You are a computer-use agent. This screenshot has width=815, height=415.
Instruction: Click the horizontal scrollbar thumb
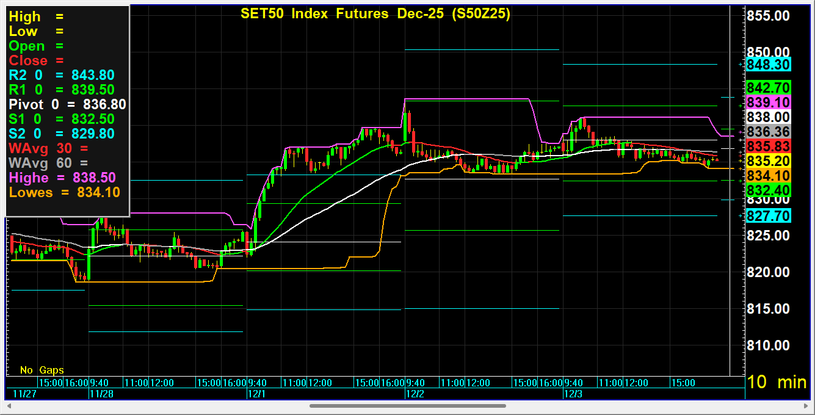tap(410, 406)
